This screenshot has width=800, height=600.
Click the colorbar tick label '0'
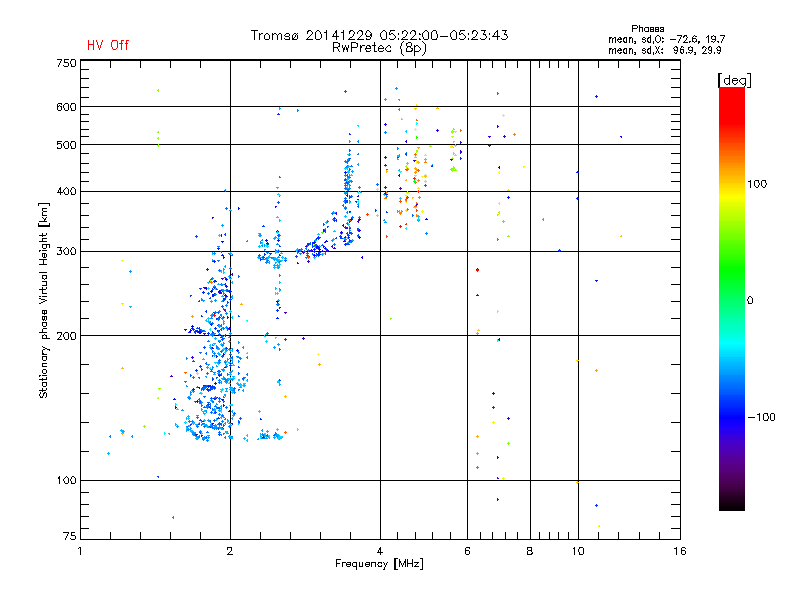[750, 301]
